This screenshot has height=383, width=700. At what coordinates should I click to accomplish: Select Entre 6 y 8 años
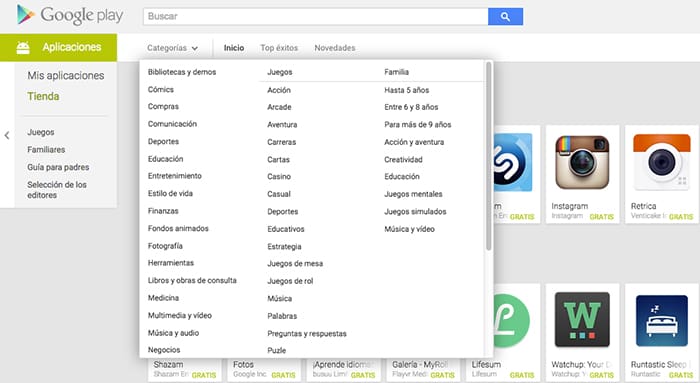pyautogui.click(x=411, y=107)
